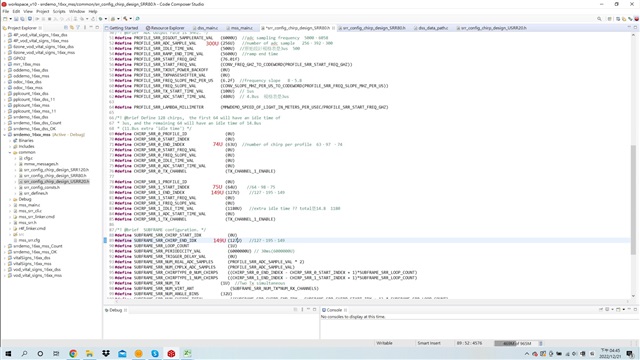The width and height of the screenshot is (640, 360).
Task: Open Chrome from the taskbar
Action: coord(73,353)
